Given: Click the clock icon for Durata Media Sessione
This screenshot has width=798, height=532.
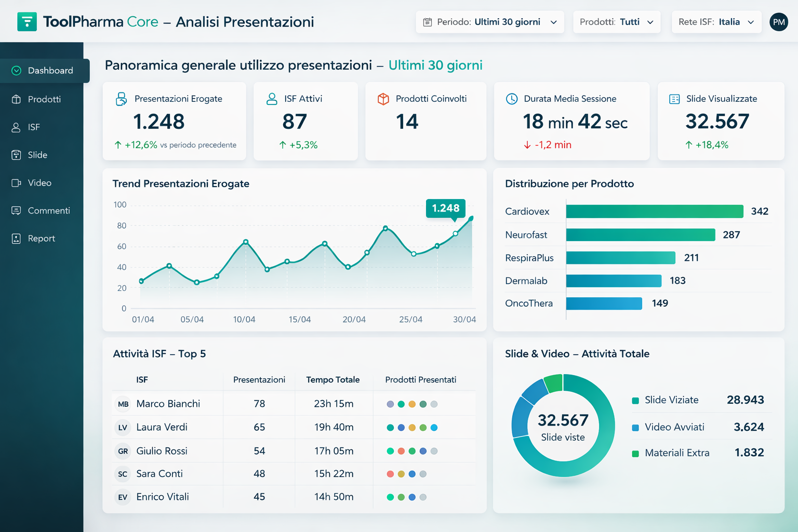Looking at the screenshot, I should (x=512, y=99).
